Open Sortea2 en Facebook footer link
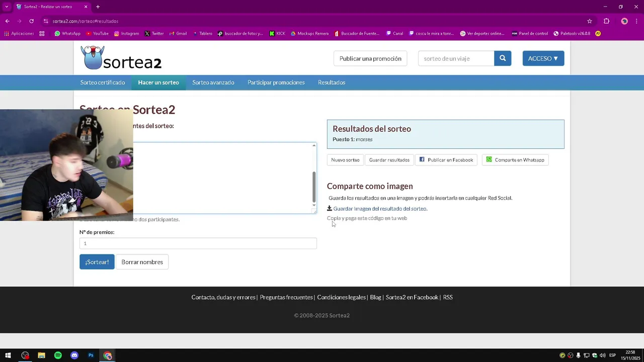This screenshot has height=362, width=644. (412, 297)
